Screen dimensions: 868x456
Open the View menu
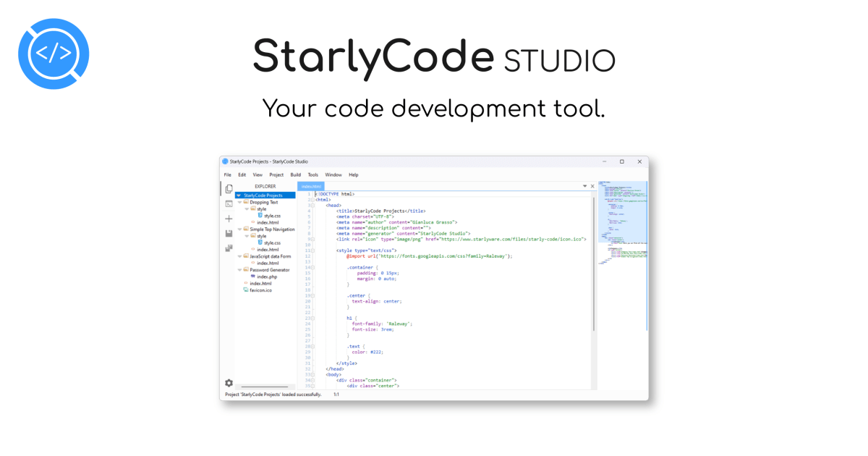coord(258,174)
